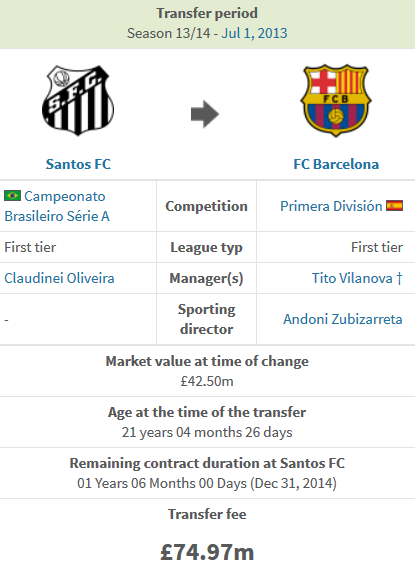The width and height of the screenshot is (415, 576).
Task: Open the FC Barcelona club link
Action: tap(336, 164)
